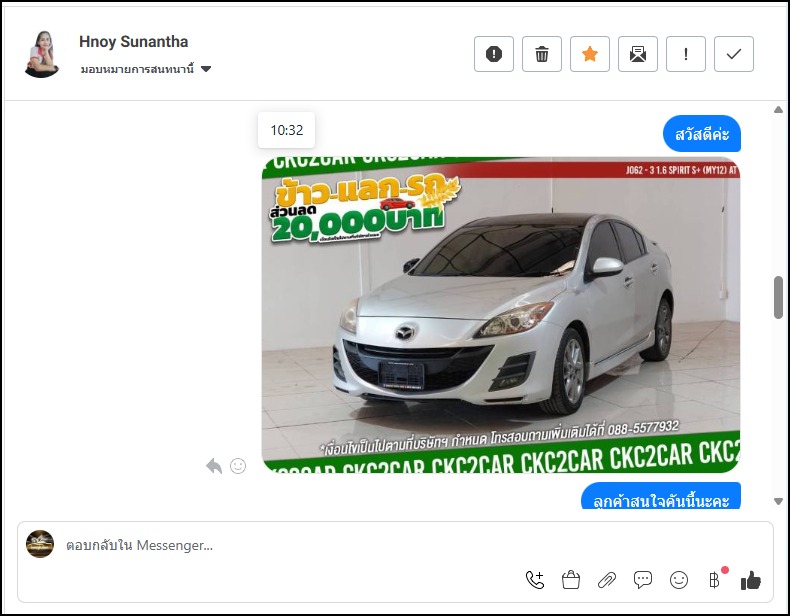Mark conversation as unread envelope icon
Viewport: 790px width, 616px height.
click(x=638, y=54)
